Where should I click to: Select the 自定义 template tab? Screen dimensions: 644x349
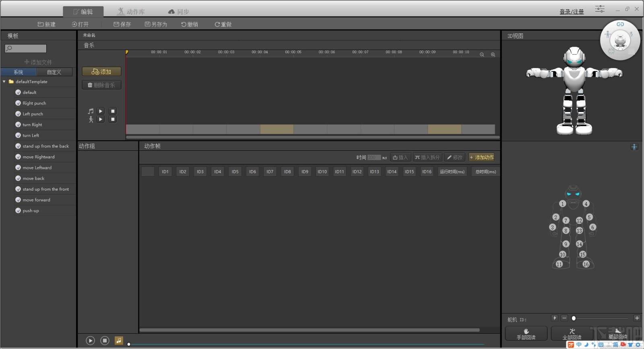point(54,72)
